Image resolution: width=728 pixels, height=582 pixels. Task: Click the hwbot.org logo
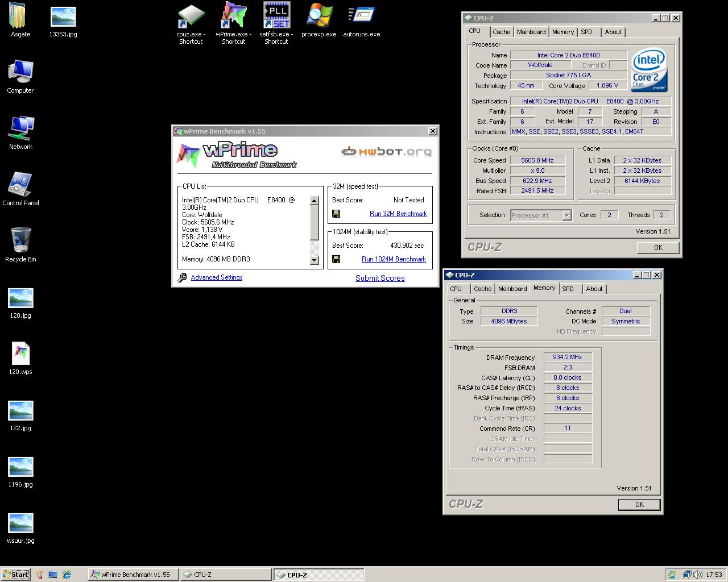click(386, 152)
